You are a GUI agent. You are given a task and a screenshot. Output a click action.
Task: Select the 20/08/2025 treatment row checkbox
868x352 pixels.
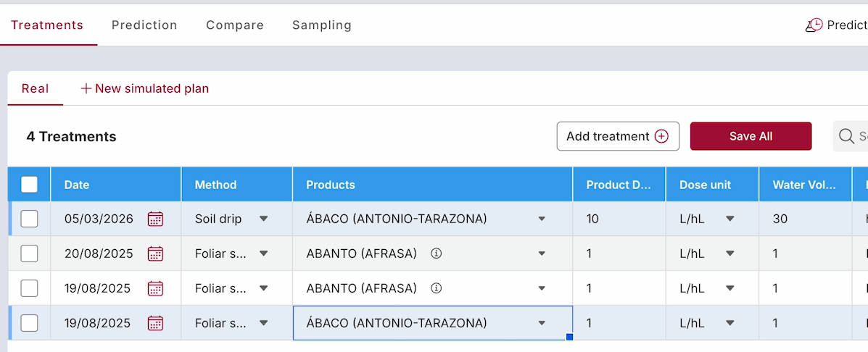tap(29, 253)
